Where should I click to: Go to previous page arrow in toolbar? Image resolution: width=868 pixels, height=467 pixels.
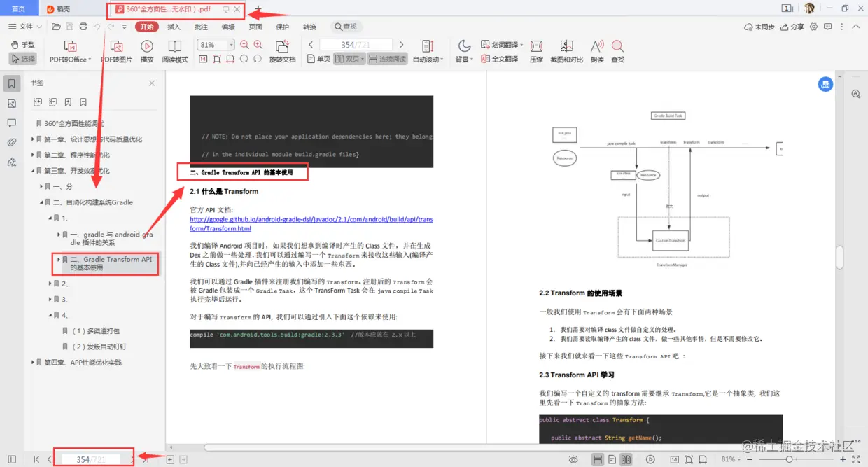[x=311, y=45]
